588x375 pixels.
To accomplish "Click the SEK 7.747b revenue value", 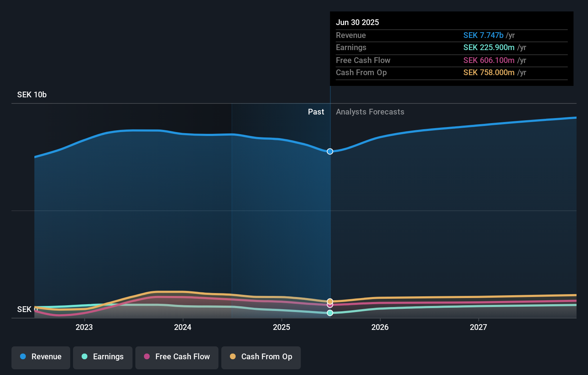I will pyautogui.click(x=483, y=35).
